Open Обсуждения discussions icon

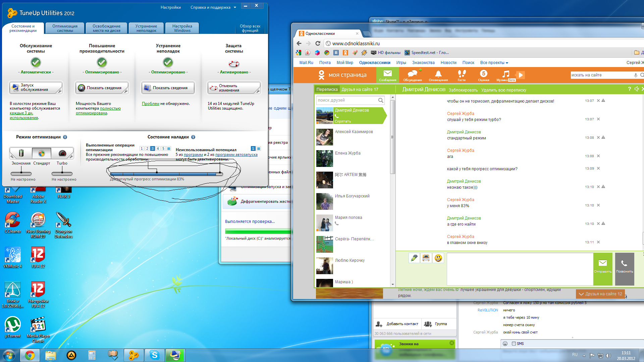413,75
